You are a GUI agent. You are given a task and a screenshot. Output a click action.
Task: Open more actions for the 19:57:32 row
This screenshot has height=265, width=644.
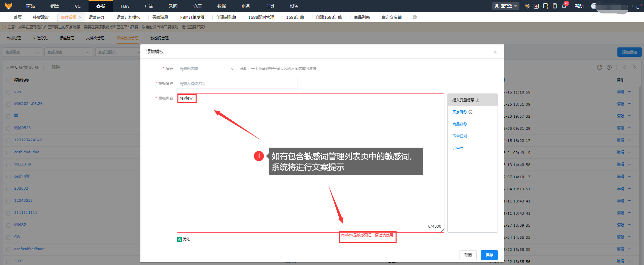(630, 116)
